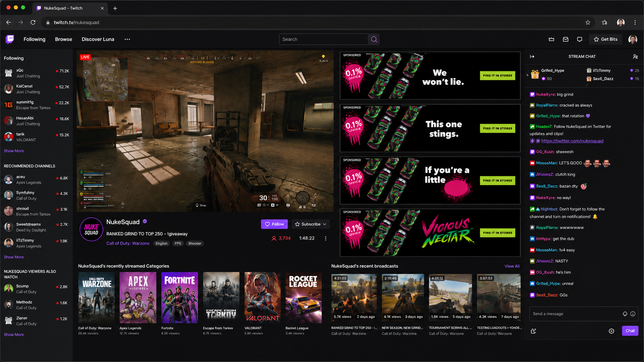644x362 pixels.
Task: Click Get Bits button
Action: 606,39
